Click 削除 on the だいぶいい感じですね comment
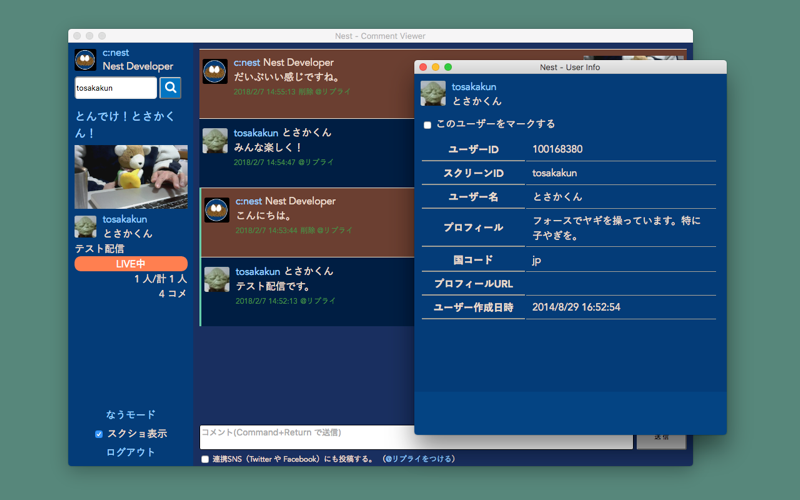This screenshot has width=800, height=500. pos(306,92)
